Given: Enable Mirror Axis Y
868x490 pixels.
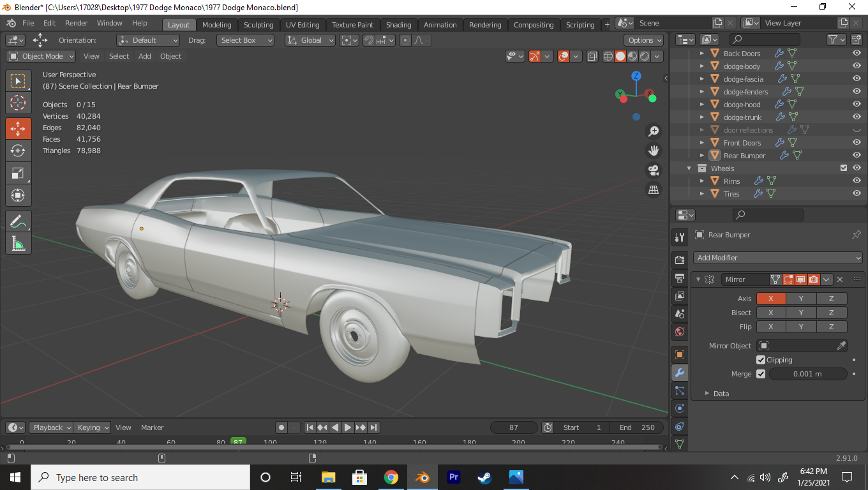Looking at the screenshot, I should click(x=801, y=299).
